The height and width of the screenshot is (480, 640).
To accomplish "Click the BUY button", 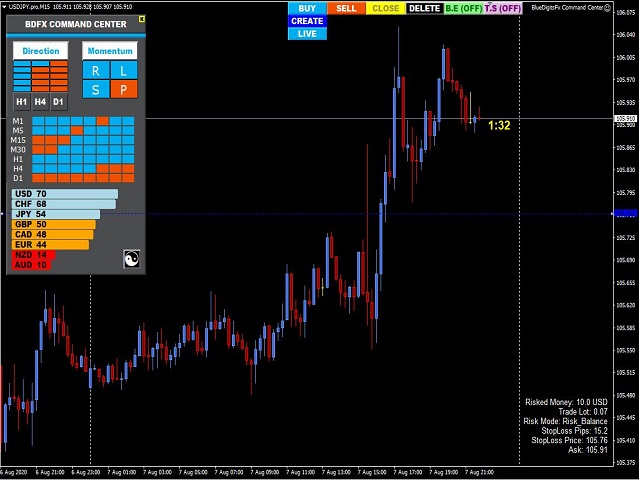I will (x=307, y=8).
